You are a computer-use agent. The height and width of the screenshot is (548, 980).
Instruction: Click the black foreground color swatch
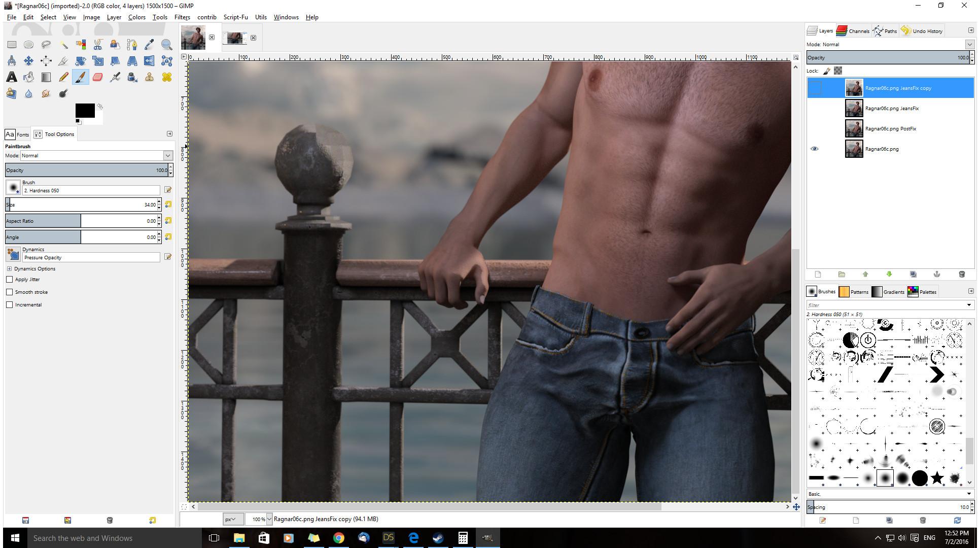point(84,110)
